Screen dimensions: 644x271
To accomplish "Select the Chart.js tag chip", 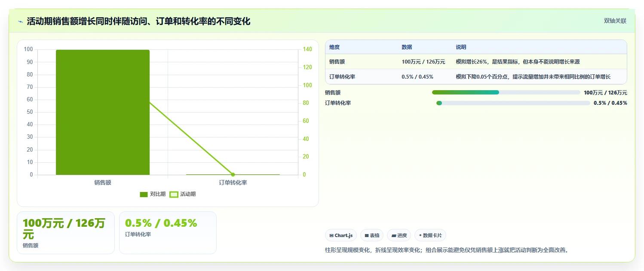I will pyautogui.click(x=341, y=235).
